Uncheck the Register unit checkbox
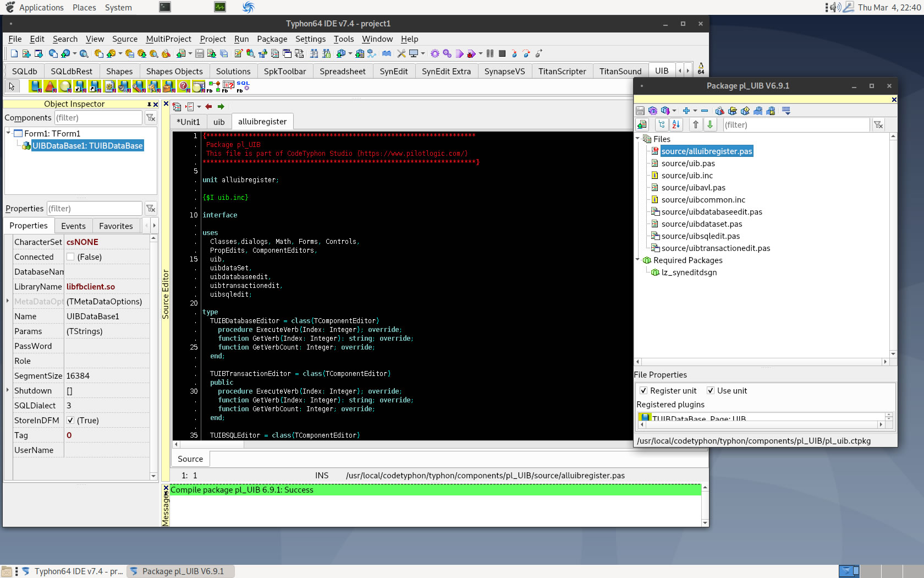Viewport: 924px width, 578px height. click(643, 391)
